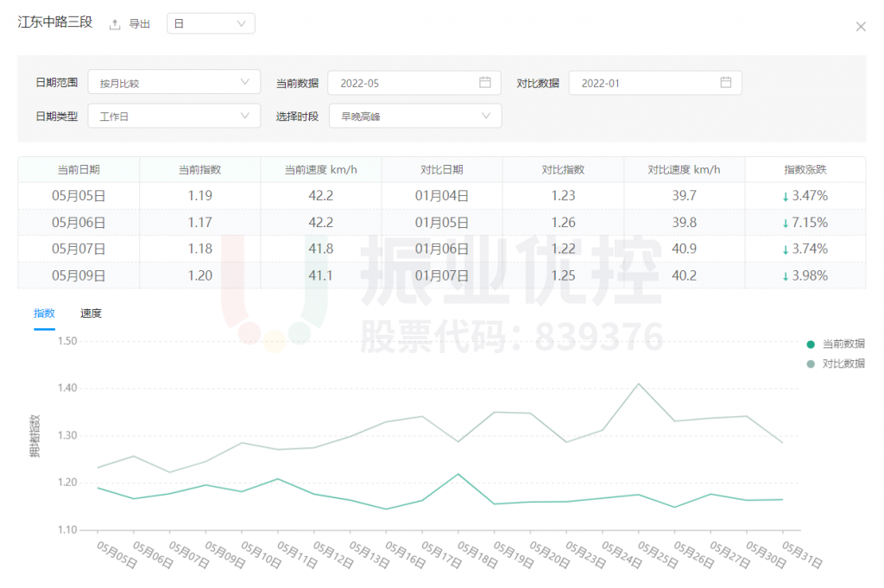
Task: Open calendar icon for 当前数据 field
Action: tap(485, 83)
